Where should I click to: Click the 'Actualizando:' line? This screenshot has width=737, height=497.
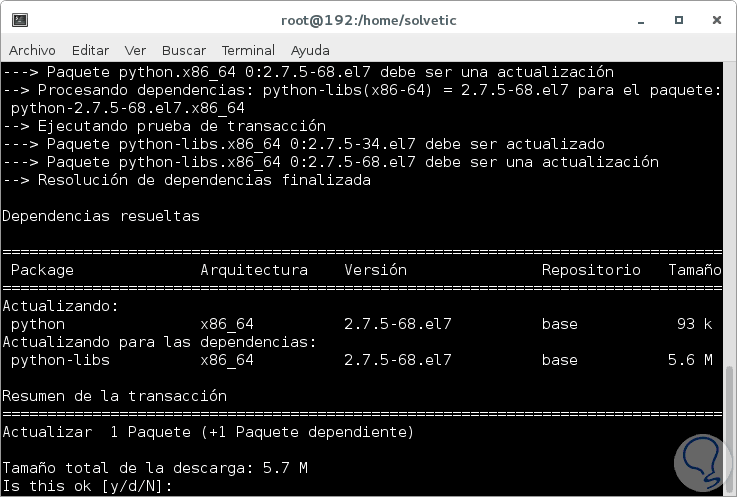[60, 306]
